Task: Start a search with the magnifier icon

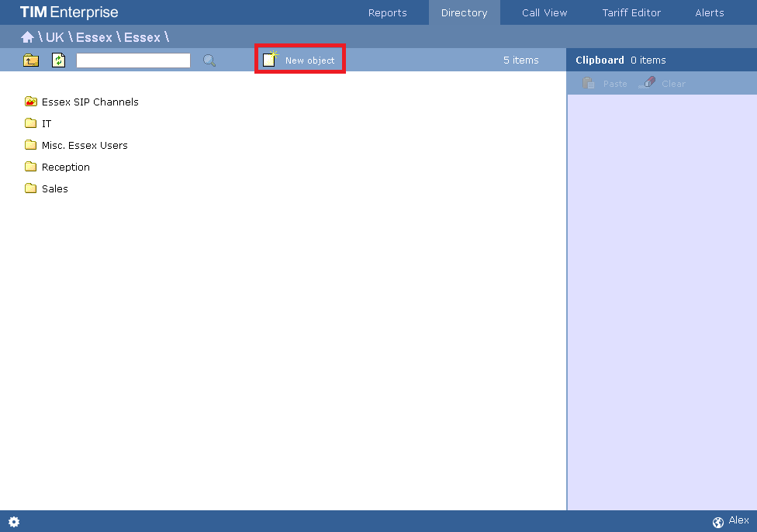Action: (x=209, y=60)
